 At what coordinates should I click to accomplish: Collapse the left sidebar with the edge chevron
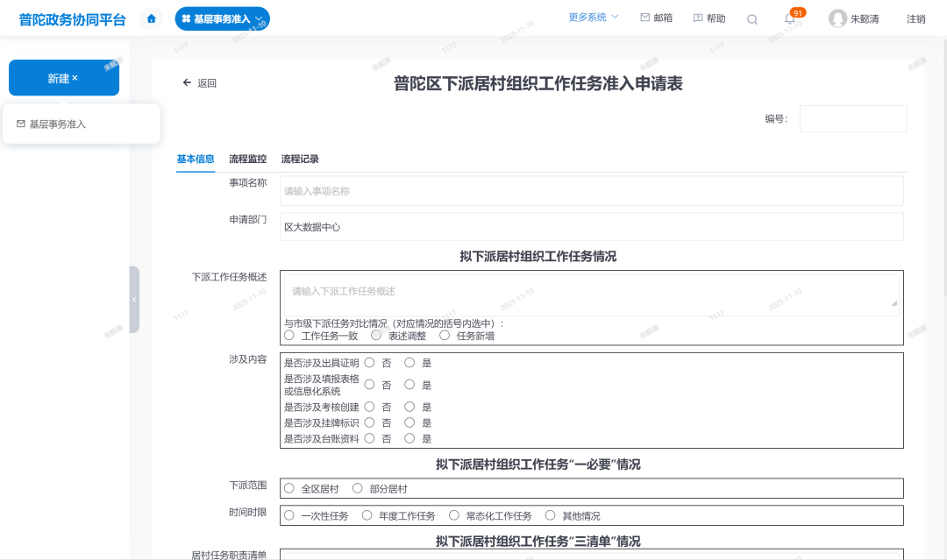(134, 299)
